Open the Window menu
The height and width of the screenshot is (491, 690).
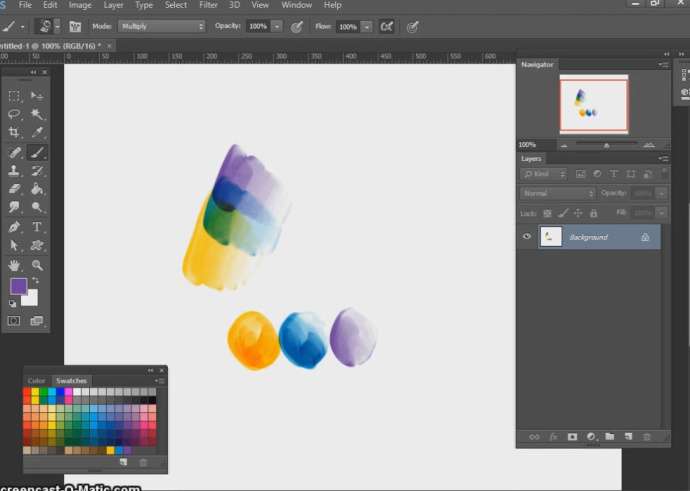296,5
